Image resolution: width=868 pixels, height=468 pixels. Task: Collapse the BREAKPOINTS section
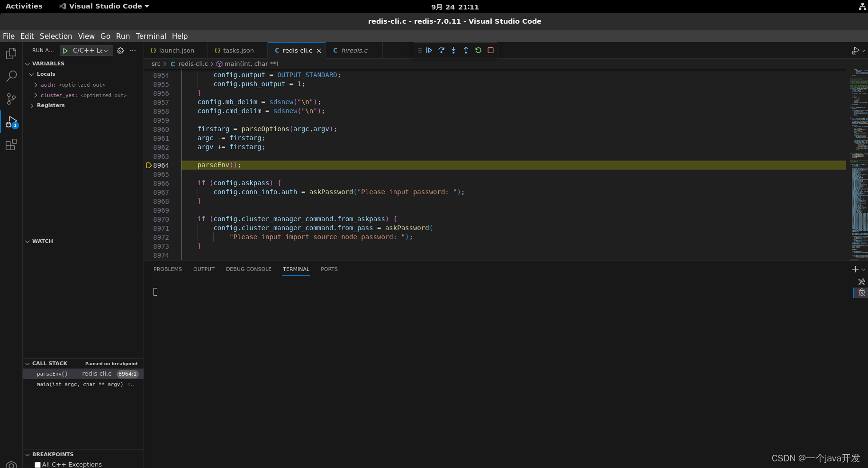27,455
